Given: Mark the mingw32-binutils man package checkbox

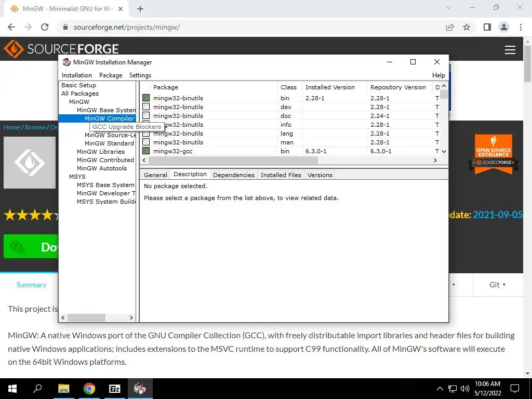Looking at the screenshot, I should point(146,142).
